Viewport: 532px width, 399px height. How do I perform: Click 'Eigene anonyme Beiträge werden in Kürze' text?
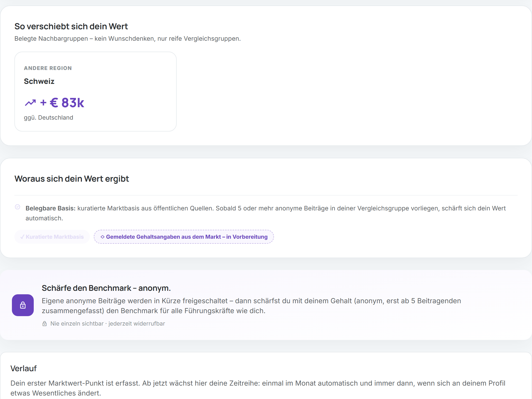coord(251,306)
